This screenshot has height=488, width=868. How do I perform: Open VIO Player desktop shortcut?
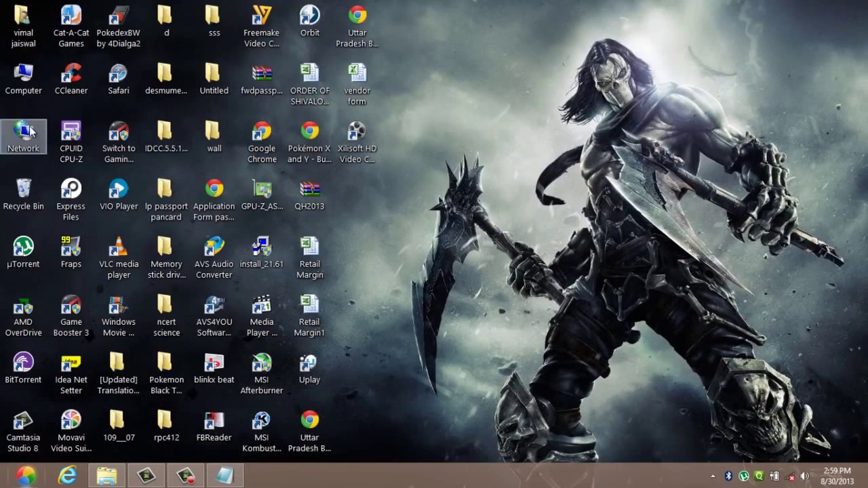click(x=119, y=195)
